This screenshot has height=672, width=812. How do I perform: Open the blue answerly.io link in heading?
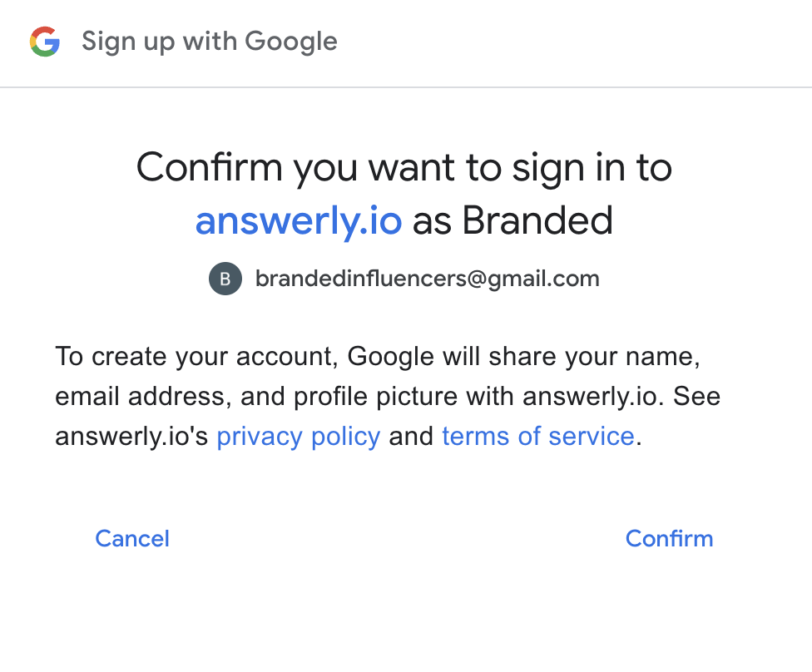pos(299,220)
